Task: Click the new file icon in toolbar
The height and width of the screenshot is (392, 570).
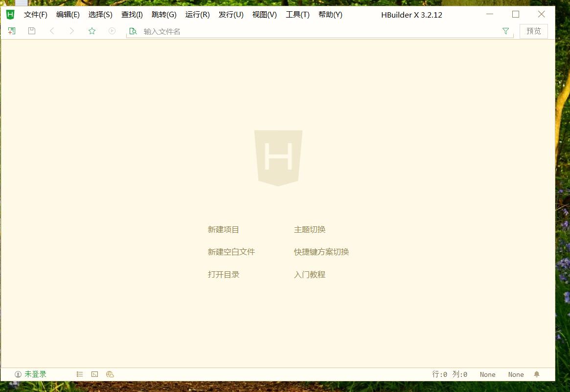Action: pyautogui.click(x=12, y=31)
